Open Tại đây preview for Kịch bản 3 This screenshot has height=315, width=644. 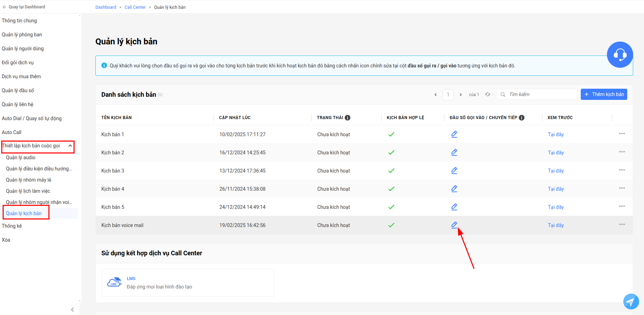point(556,171)
